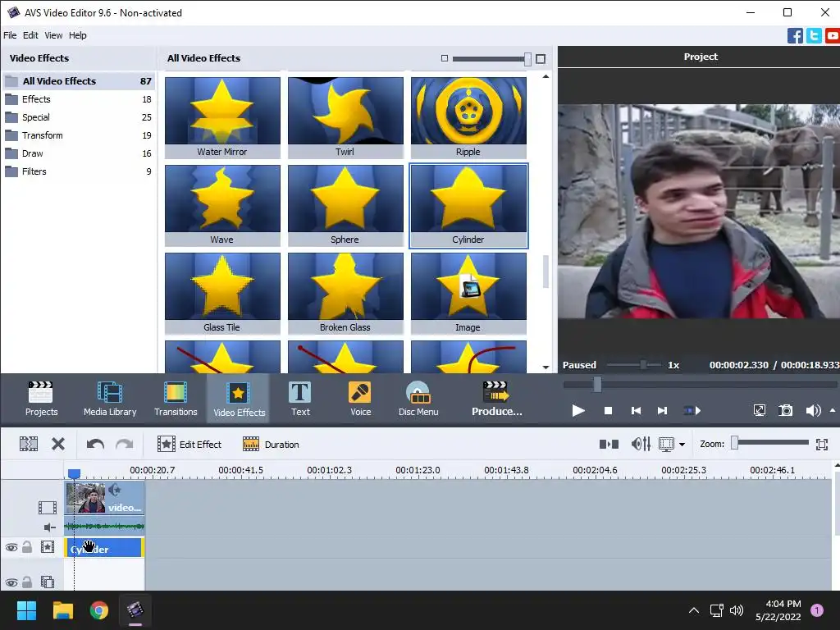Select the Special folder category
The width and height of the screenshot is (840, 630).
(x=79, y=117)
